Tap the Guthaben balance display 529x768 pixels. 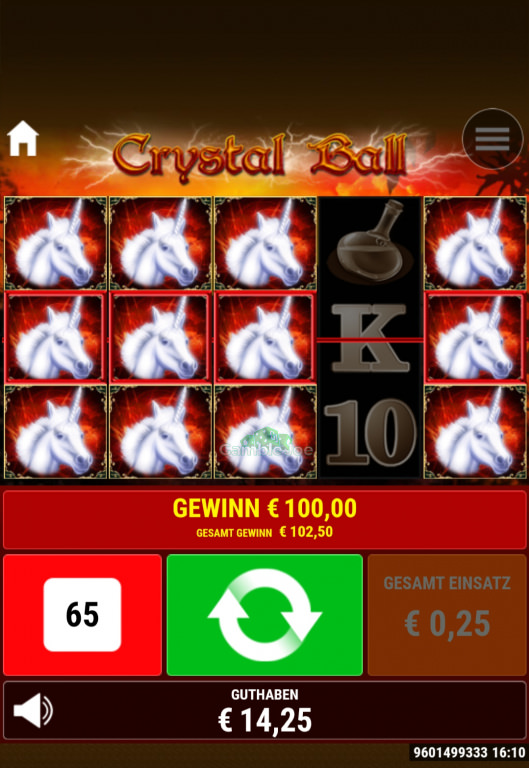tap(264, 710)
